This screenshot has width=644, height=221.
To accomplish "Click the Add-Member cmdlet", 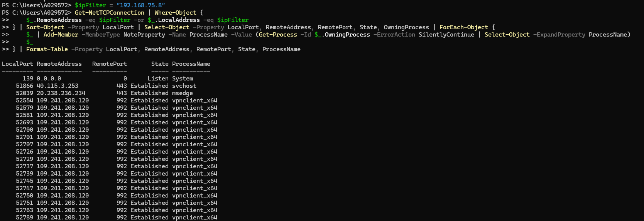I will click(61, 35).
